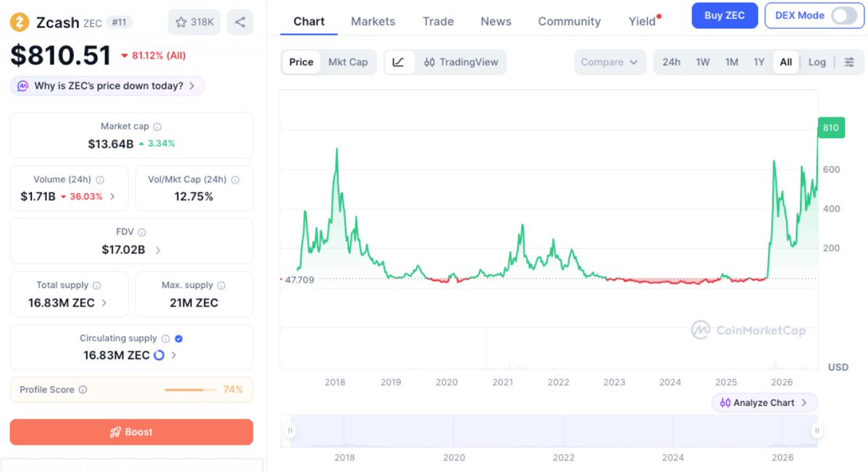Image resolution: width=868 pixels, height=473 pixels.
Task: Open the News tab
Action: click(x=496, y=22)
